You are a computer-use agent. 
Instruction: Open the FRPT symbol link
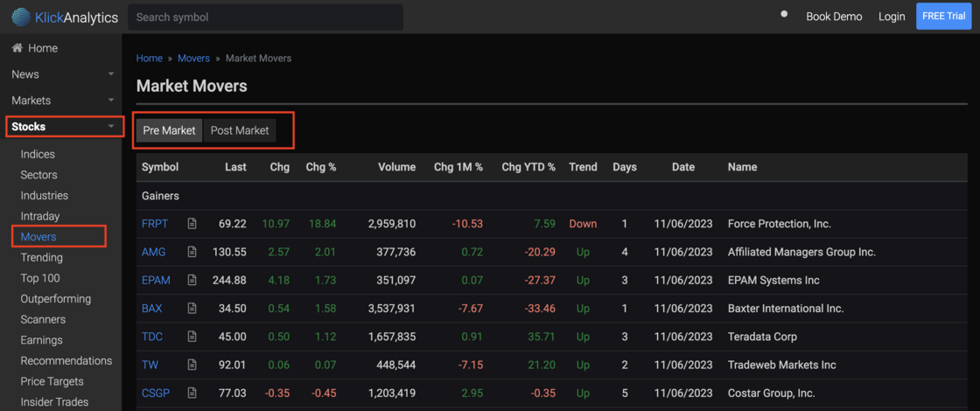pos(155,224)
